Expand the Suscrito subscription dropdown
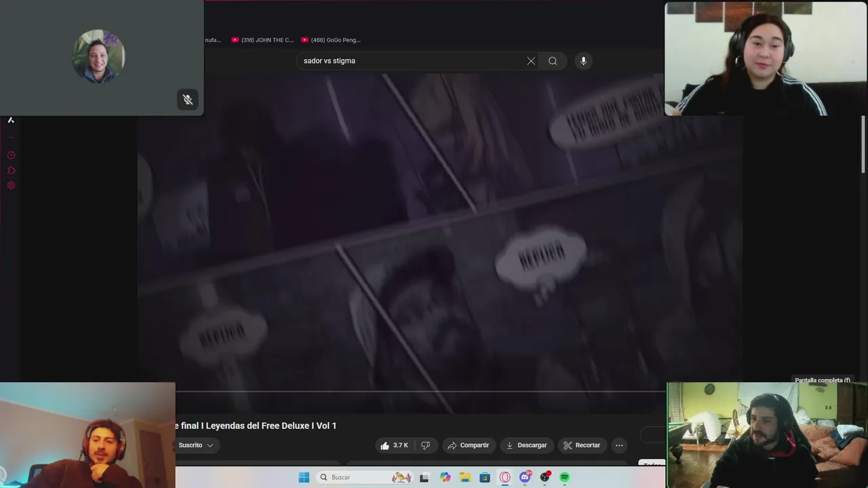Image resolution: width=868 pixels, height=488 pixels. tap(196, 445)
